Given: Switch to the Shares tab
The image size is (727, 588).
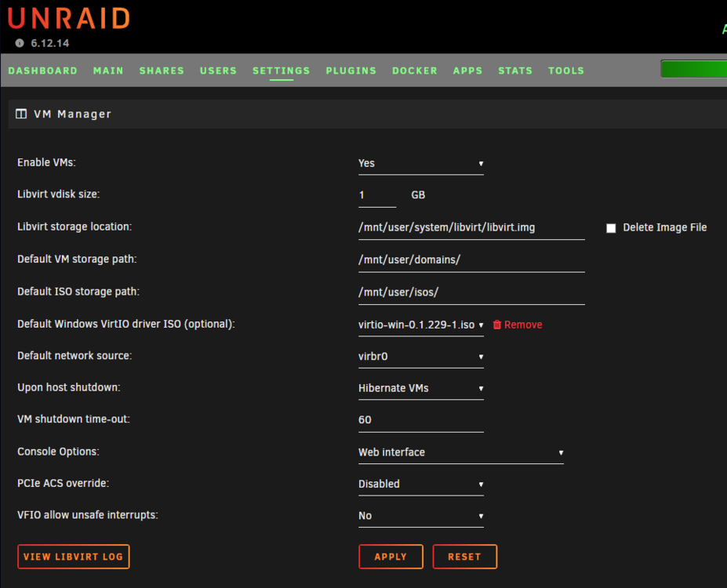Looking at the screenshot, I should [x=162, y=71].
